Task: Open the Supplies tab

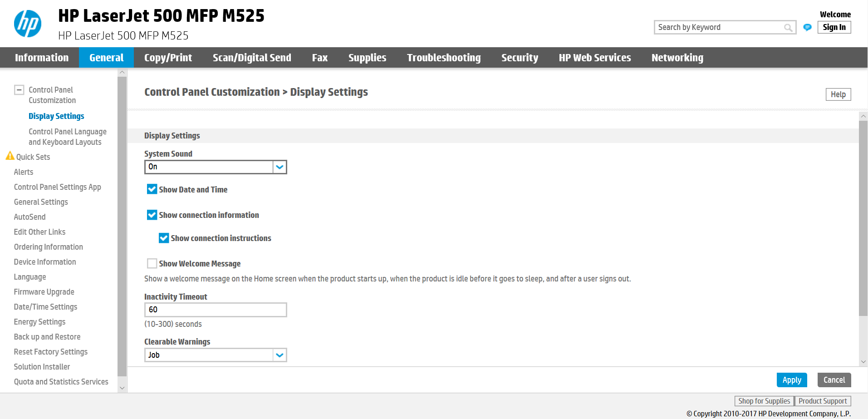Action: point(368,58)
